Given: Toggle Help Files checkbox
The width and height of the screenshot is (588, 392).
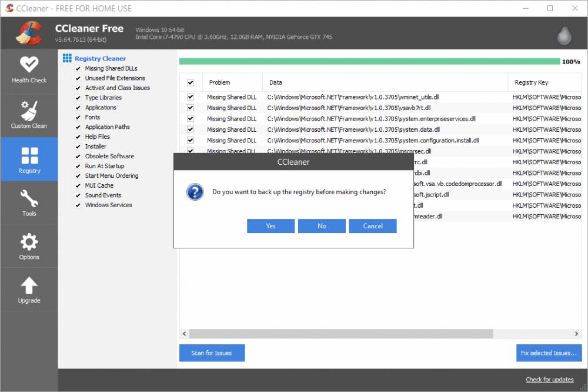Looking at the screenshot, I should (78, 137).
